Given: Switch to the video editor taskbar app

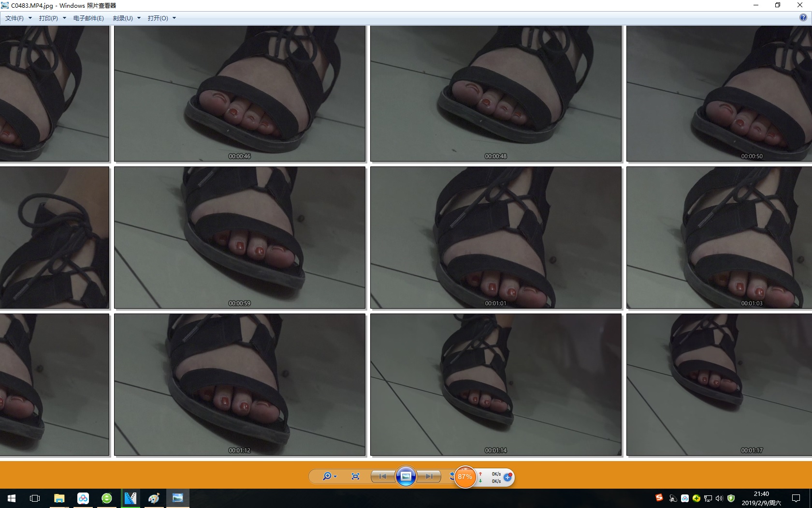Looking at the screenshot, I should coord(130,498).
